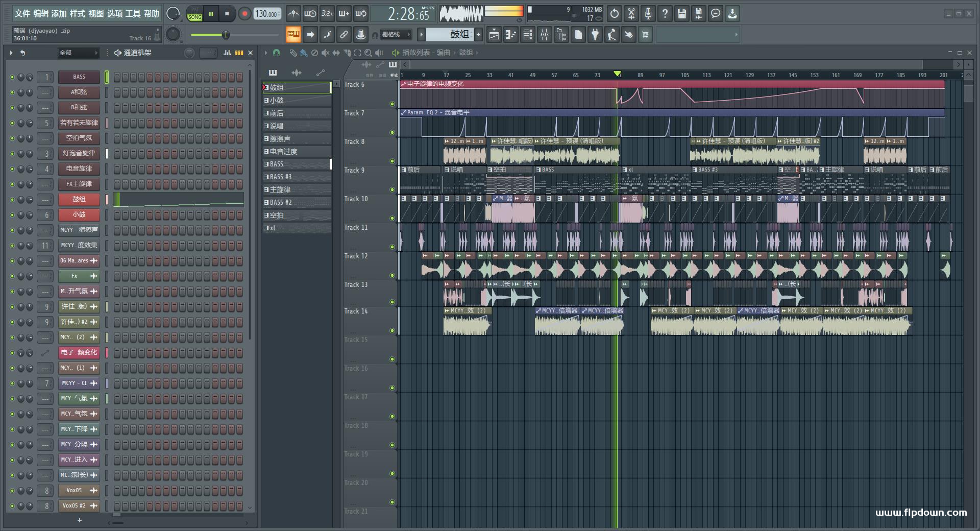Stop playback with the stop button
Viewport: 980px width, 531px height.
tap(227, 14)
